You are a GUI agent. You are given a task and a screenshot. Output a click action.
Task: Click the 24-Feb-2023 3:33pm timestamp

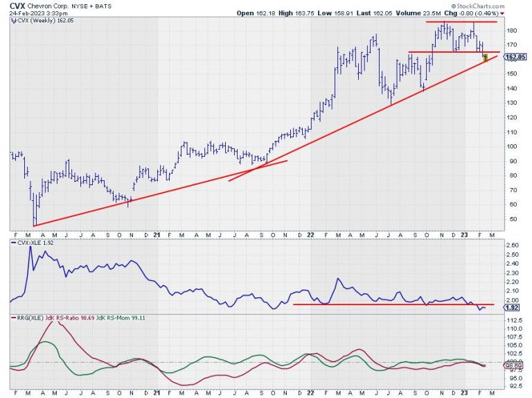point(39,14)
